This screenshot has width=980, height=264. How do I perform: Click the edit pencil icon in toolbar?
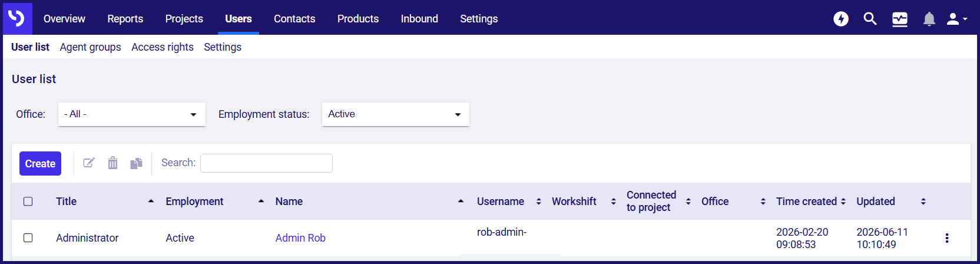tap(89, 163)
